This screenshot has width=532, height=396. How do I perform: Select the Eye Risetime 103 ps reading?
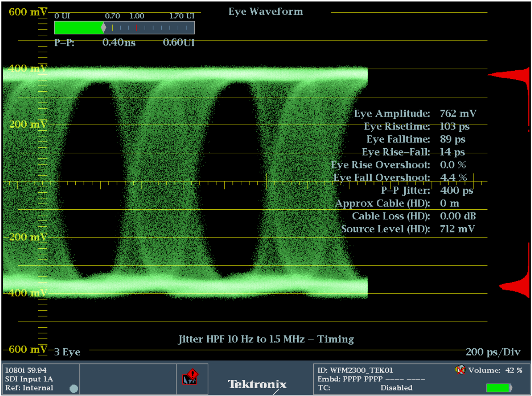point(417,126)
